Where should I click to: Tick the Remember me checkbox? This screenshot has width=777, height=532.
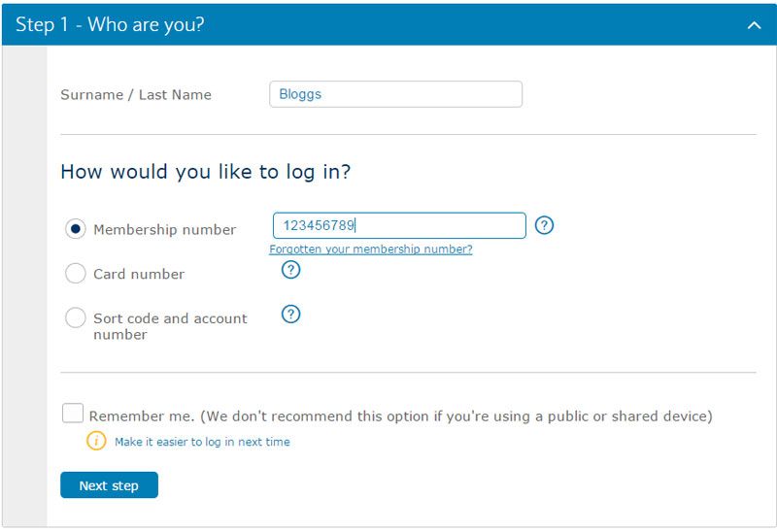[x=73, y=414]
